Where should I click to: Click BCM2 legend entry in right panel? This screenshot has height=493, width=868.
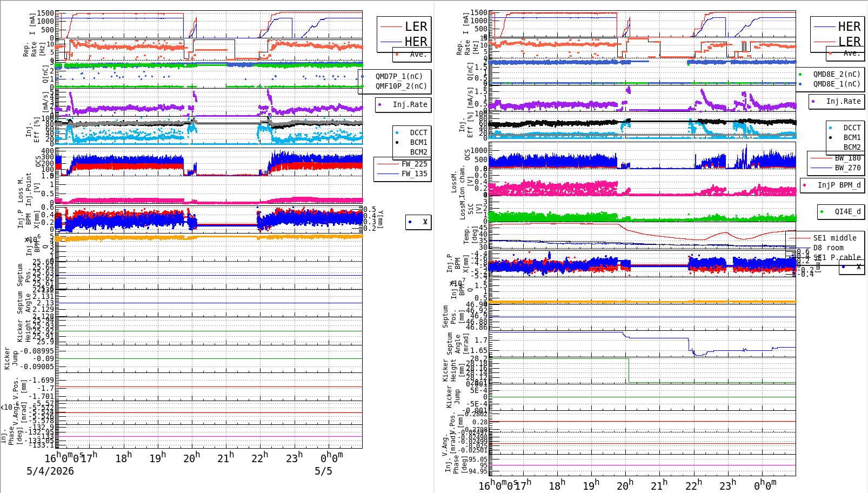tap(852, 147)
